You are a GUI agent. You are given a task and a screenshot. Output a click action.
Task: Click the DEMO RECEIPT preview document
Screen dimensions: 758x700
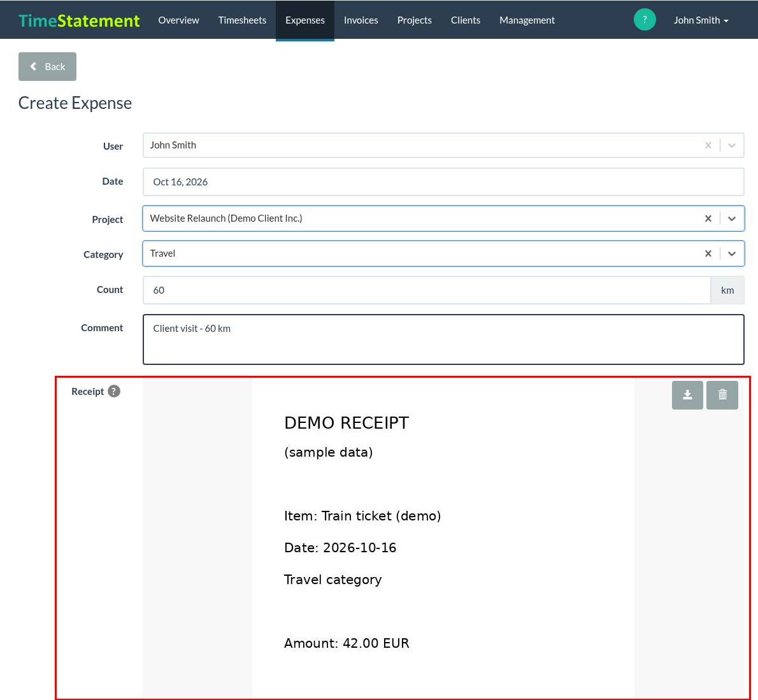click(443, 539)
